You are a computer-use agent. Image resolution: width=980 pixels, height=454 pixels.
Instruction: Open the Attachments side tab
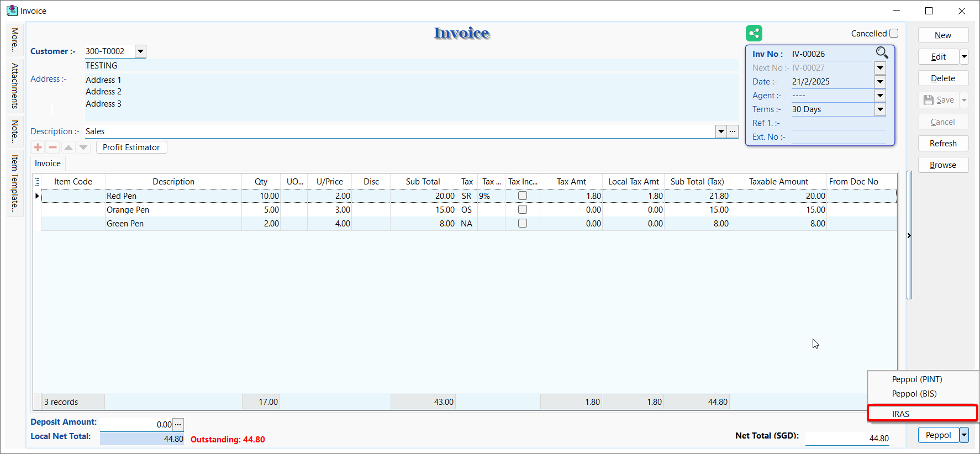(x=15, y=86)
